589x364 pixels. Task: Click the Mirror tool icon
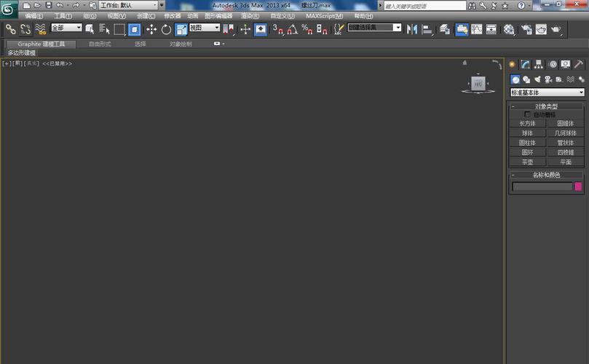(x=412, y=29)
